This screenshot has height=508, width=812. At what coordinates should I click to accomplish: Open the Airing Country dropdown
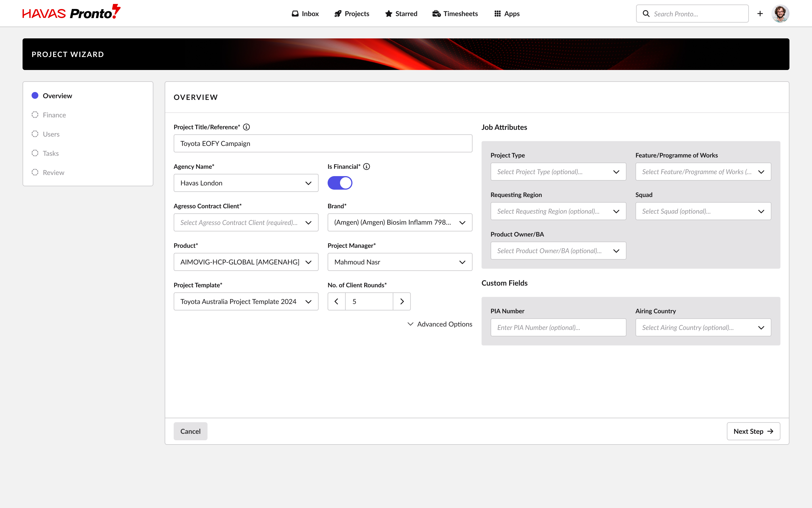click(x=703, y=328)
